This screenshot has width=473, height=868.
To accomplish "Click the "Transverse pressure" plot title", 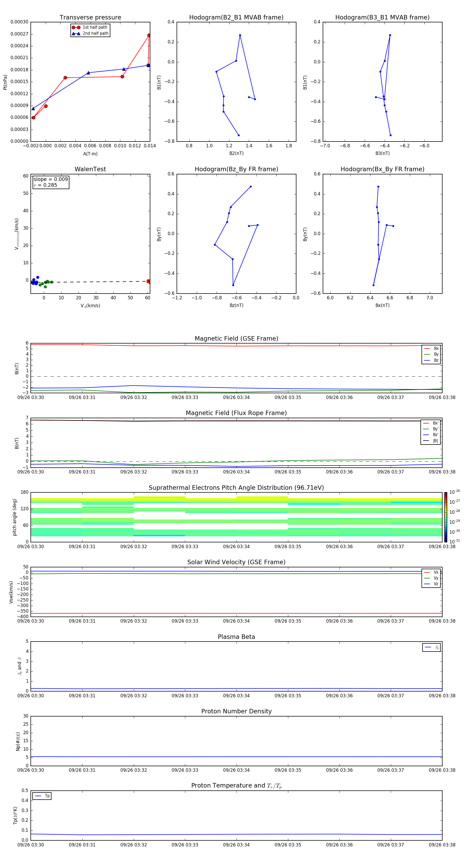I will point(90,18).
